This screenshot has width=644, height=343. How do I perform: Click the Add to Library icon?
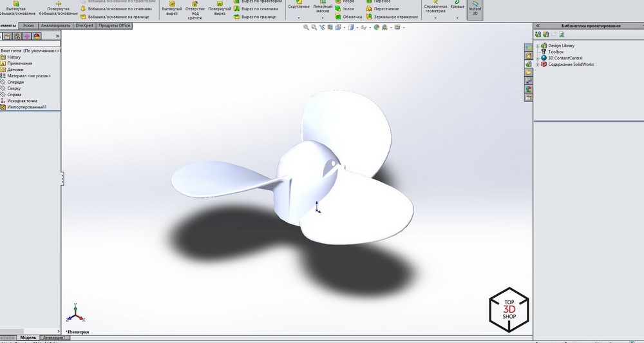click(x=538, y=34)
